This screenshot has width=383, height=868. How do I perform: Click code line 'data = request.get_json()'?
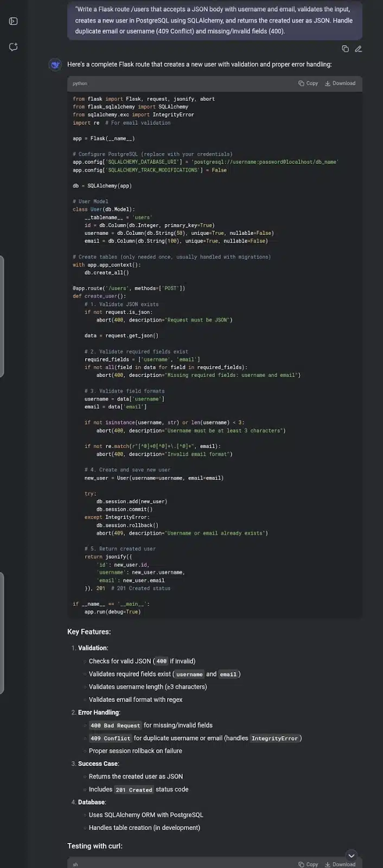pyautogui.click(x=122, y=336)
